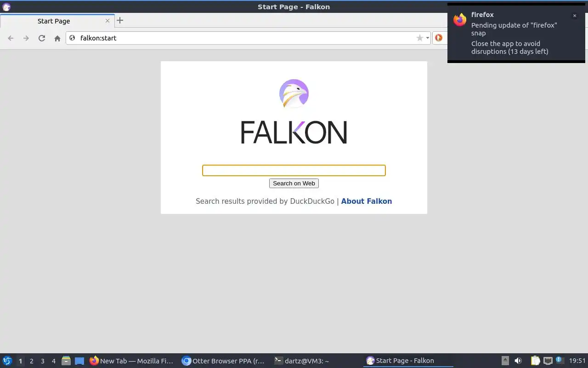Switch to the dartz@VM3 terminal window
This screenshot has height=368, width=588.
316,361
